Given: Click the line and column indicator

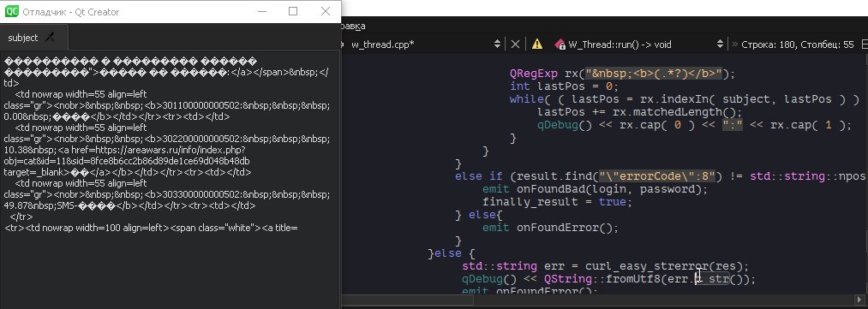Looking at the screenshot, I should 797,45.
